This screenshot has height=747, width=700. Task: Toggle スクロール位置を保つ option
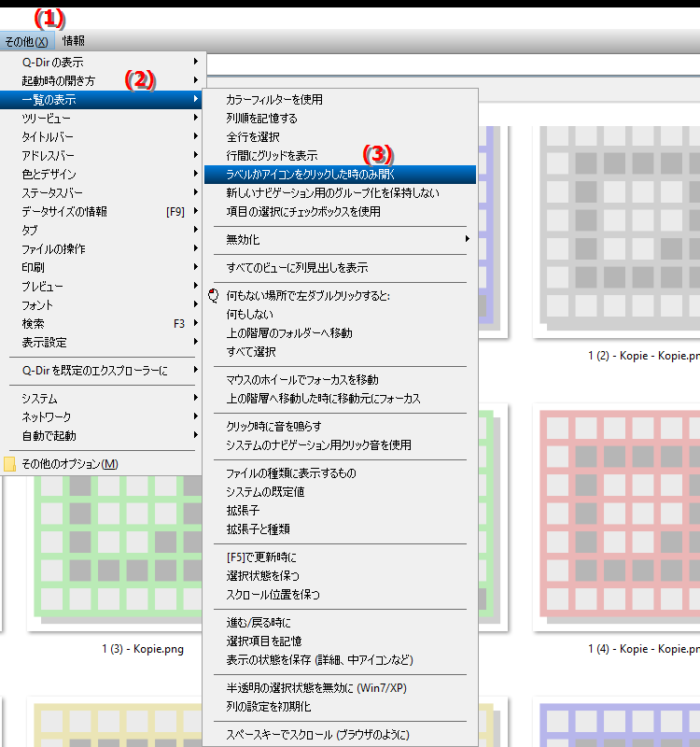coord(340,595)
